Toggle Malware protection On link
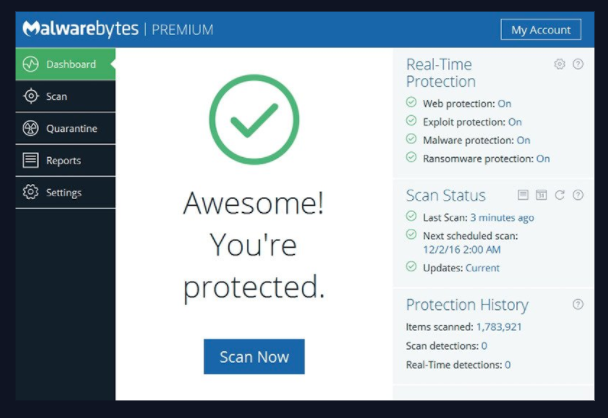 523,140
